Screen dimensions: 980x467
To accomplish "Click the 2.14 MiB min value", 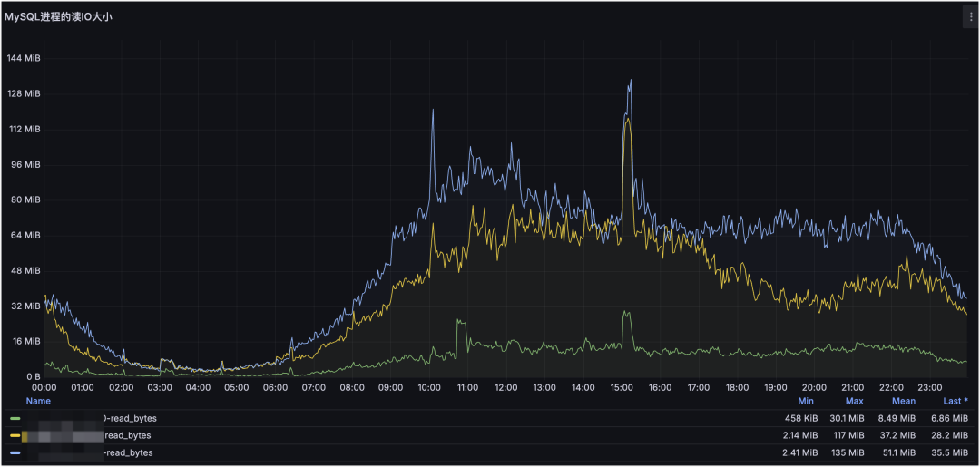I will tap(801, 435).
